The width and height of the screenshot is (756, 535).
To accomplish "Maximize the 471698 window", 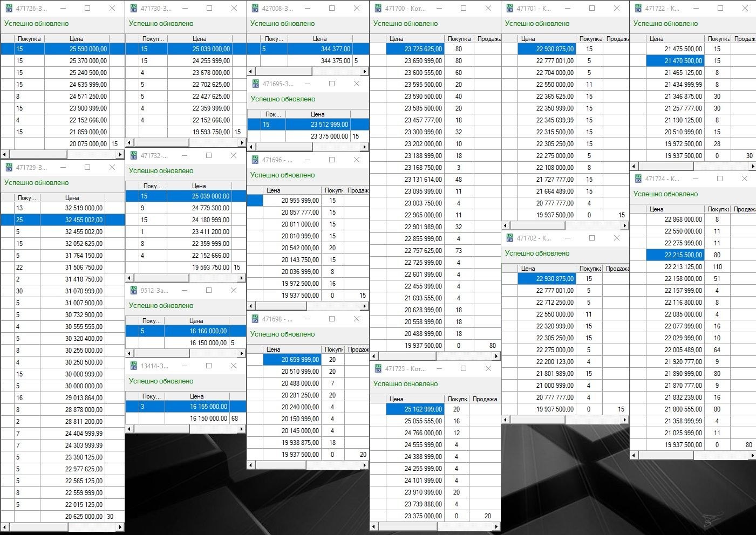I will 332,319.
